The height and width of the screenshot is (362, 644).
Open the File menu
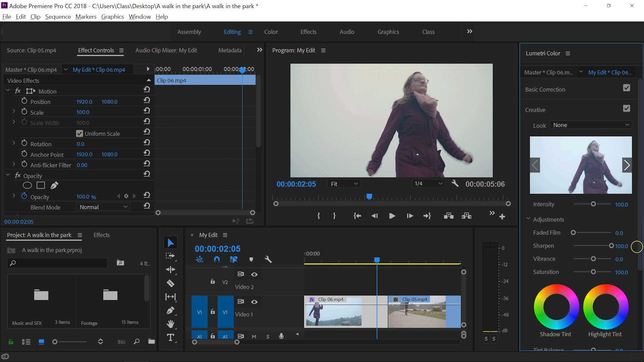point(6,16)
